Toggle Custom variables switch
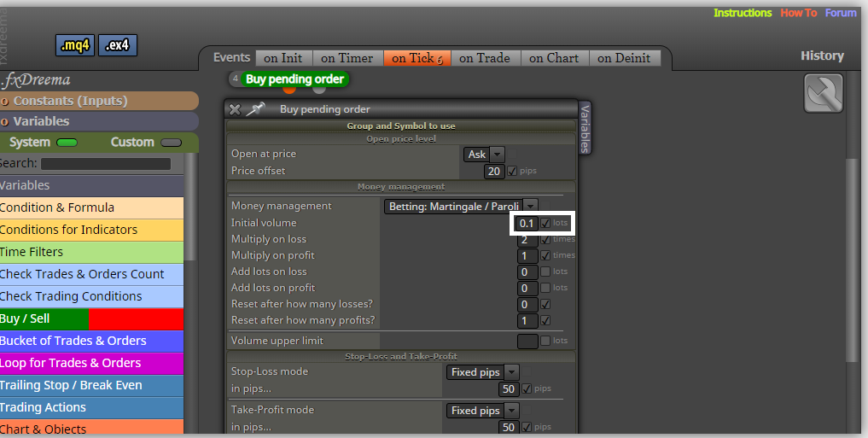The width and height of the screenshot is (868, 438). click(171, 143)
